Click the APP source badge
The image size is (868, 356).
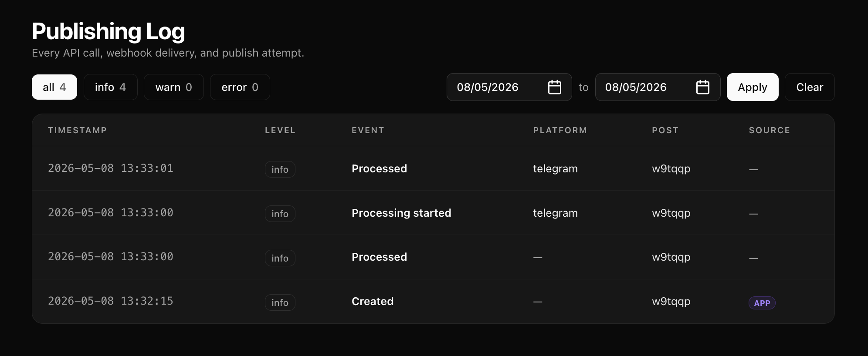coord(762,303)
